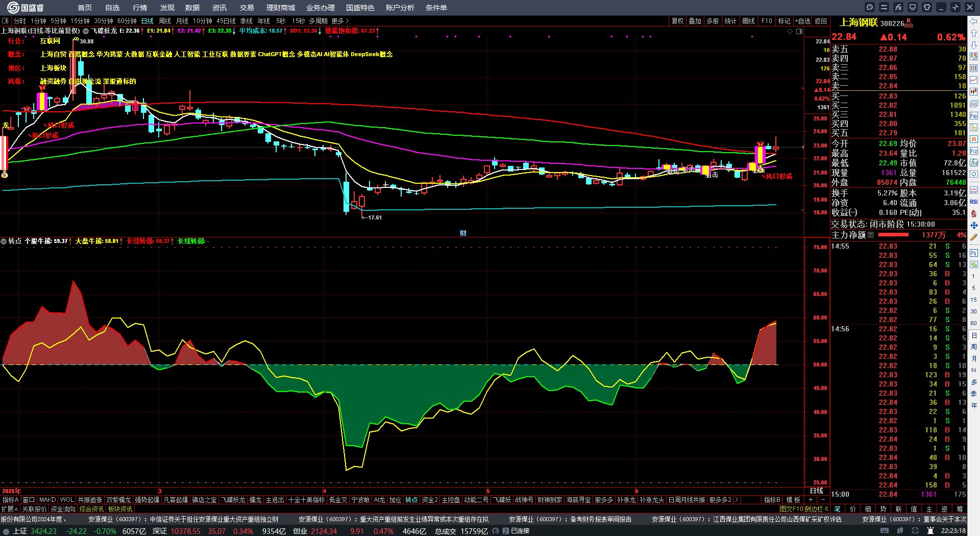Open the RSI indicator sidebar icon
This screenshot has height=536, width=980.
[974, 202]
